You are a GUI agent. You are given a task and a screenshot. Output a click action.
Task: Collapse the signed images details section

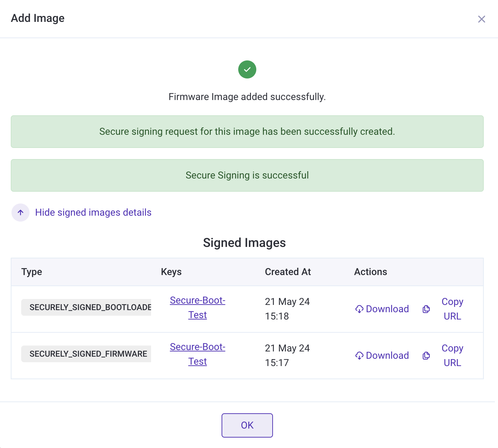tap(93, 212)
